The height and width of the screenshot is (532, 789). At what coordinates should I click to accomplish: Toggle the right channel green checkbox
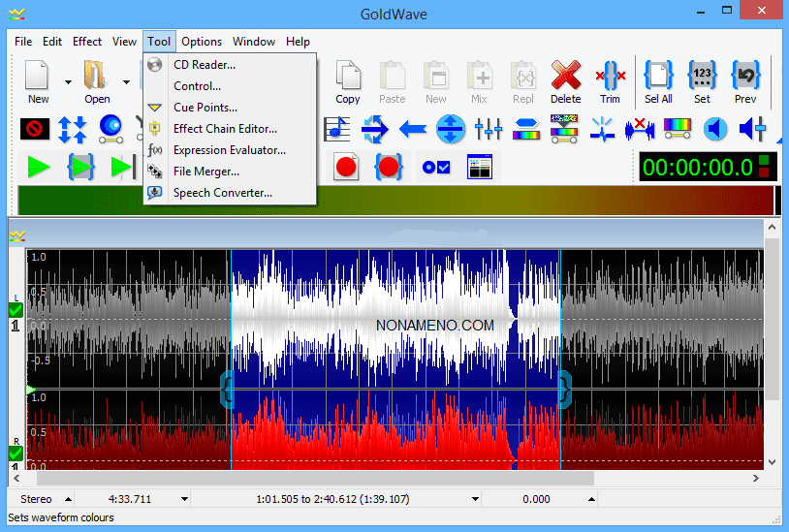click(16, 453)
